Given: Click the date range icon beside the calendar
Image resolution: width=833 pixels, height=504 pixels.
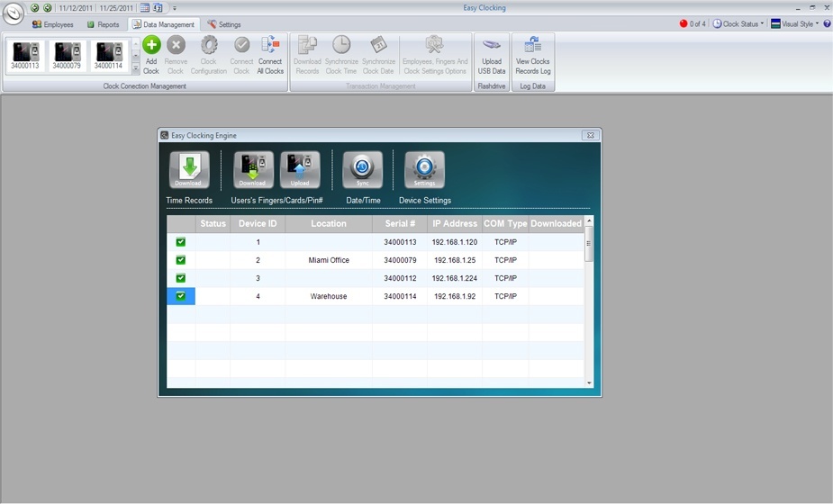Looking at the screenshot, I should pyautogui.click(x=158, y=8).
